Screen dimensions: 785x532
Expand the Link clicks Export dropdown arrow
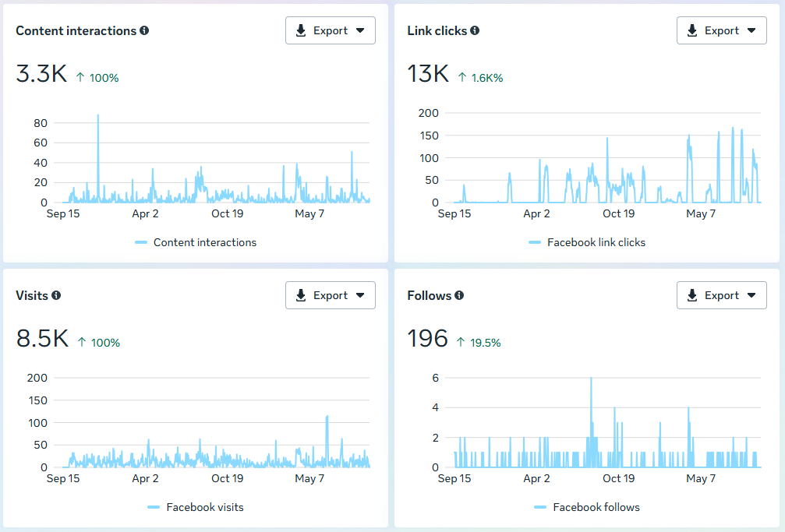(751, 30)
